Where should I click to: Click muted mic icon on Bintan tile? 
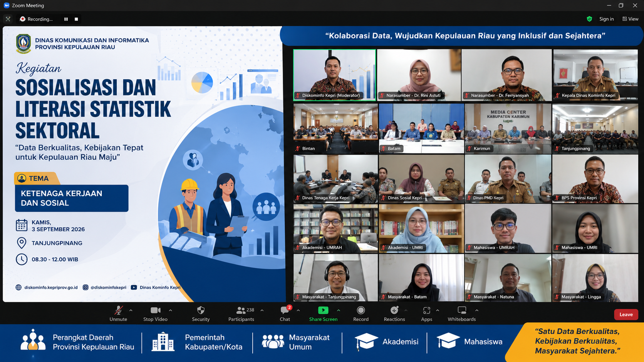(298, 148)
